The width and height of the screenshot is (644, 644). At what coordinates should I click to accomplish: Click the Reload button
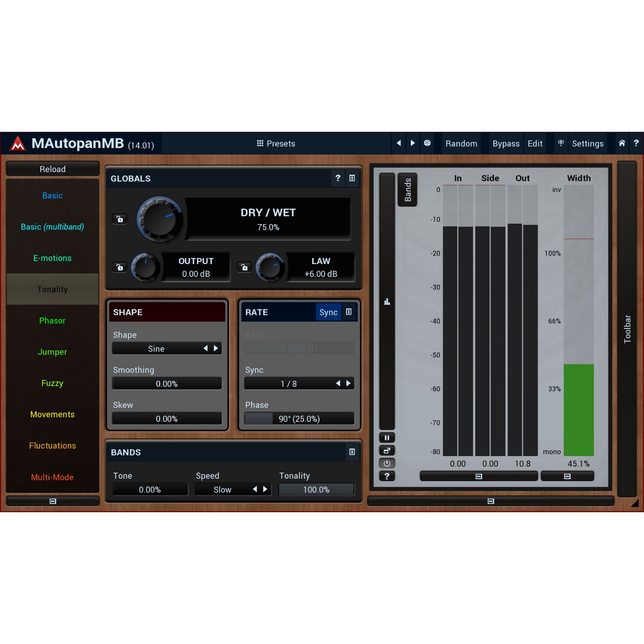click(x=52, y=169)
